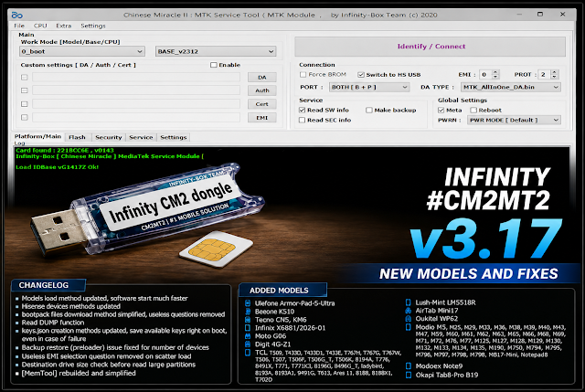Enable the Read SEC info checkbox
The width and height of the screenshot is (585, 392).
click(303, 120)
